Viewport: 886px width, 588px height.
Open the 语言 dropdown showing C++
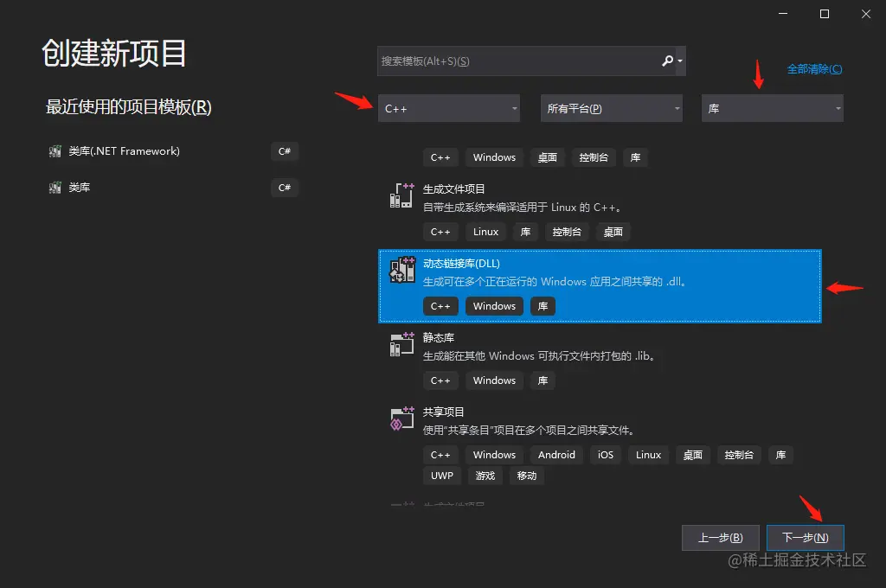(449, 108)
